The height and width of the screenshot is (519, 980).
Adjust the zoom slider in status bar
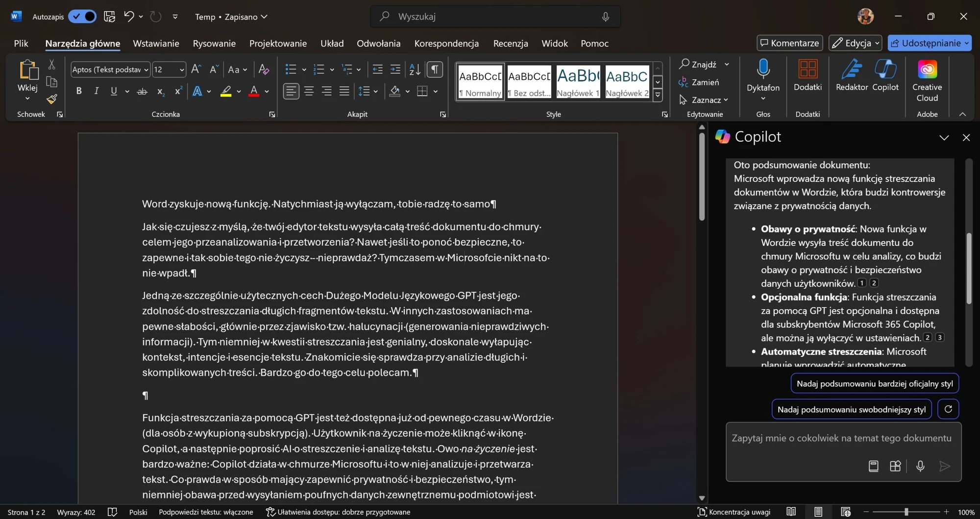[x=906, y=512]
